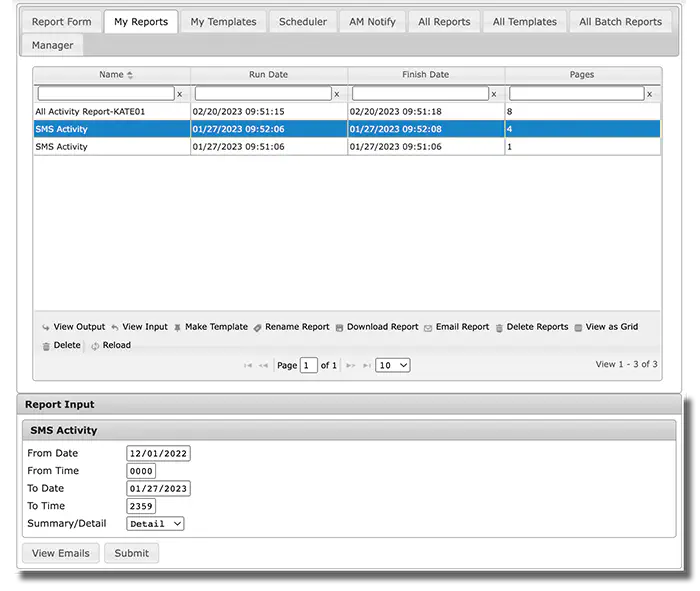Click the Delete Reports trash icon
Image resolution: width=700 pixels, height=591 pixels.
pyautogui.click(x=499, y=328)
